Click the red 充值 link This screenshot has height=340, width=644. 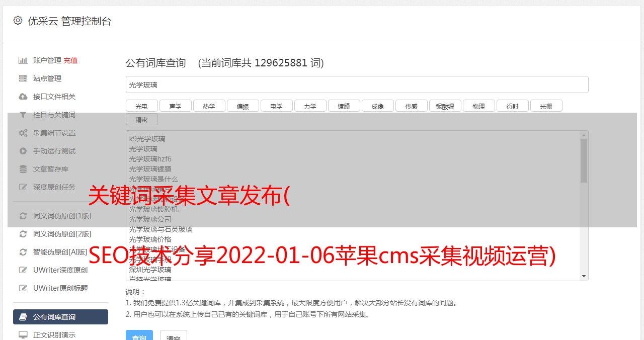[70, 60]
